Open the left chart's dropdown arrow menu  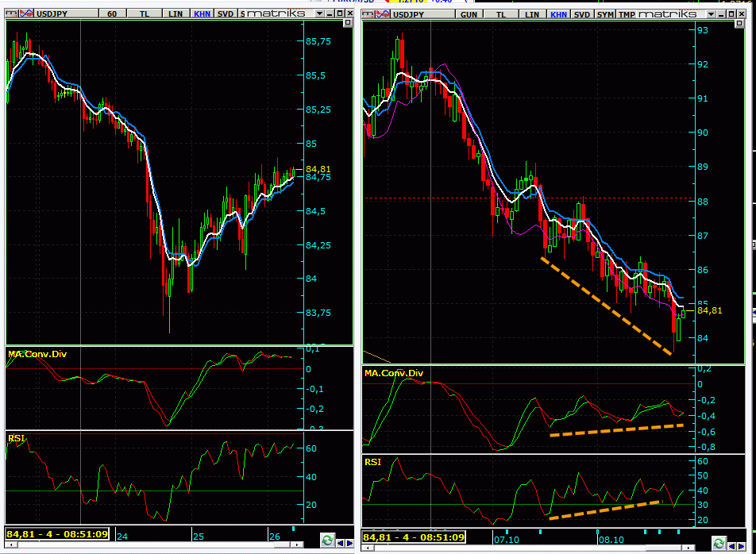[x=319, y=13]
